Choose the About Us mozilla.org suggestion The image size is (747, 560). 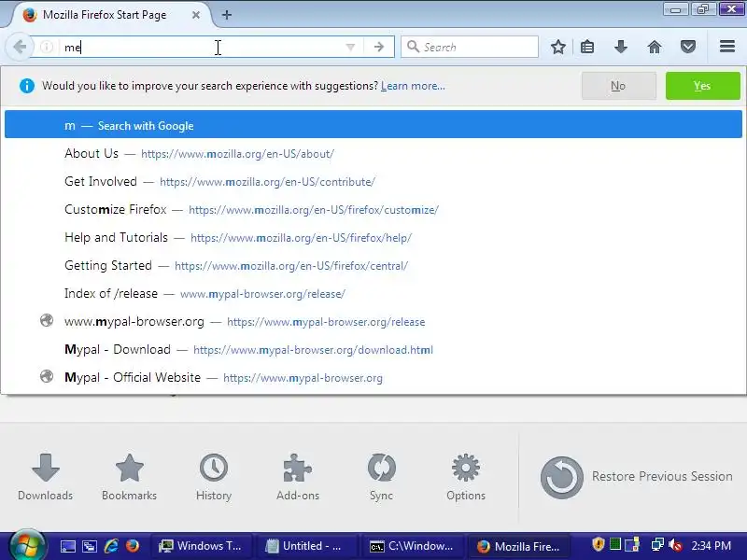pyautogui.click(x=373, y=154)
